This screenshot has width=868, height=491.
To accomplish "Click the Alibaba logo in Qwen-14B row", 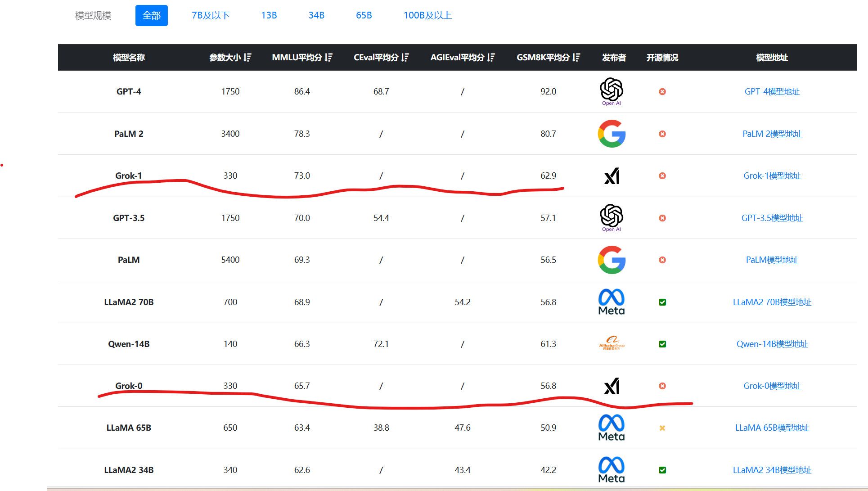I will 612,343.
